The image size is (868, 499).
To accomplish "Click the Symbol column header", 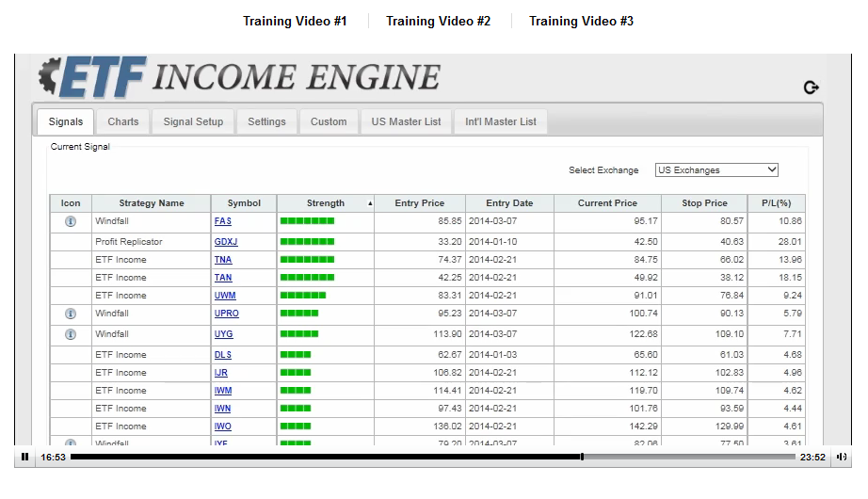I will [x=244, y=203].
